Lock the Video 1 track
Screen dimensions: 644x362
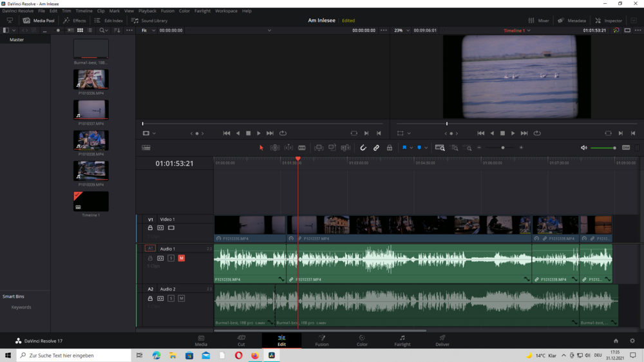[151, 228]
